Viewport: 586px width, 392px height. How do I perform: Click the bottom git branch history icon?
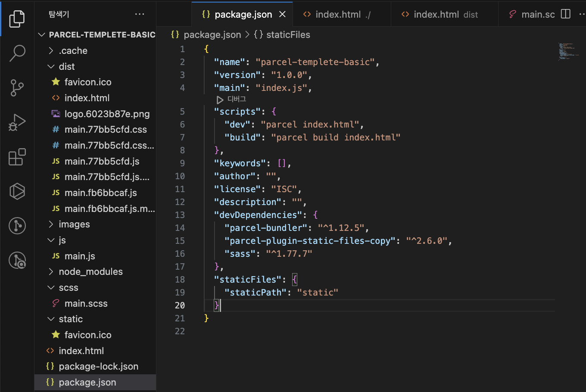point(17,260)
